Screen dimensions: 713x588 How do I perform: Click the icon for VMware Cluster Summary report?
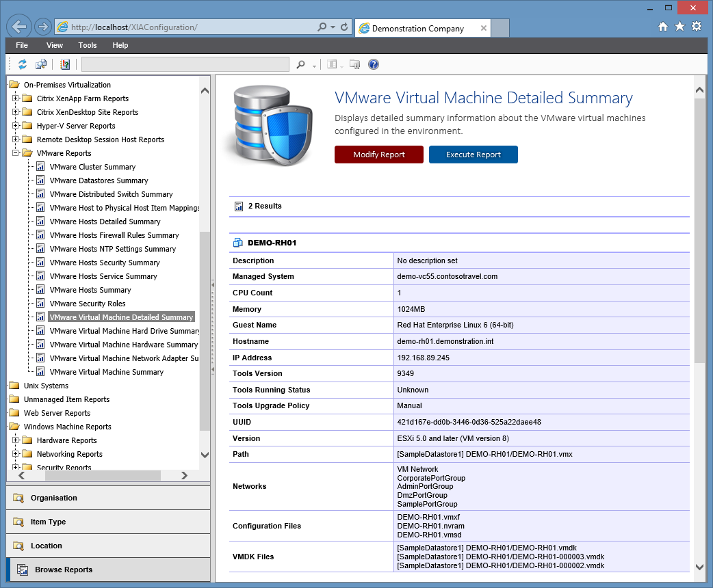pos(42,166)
